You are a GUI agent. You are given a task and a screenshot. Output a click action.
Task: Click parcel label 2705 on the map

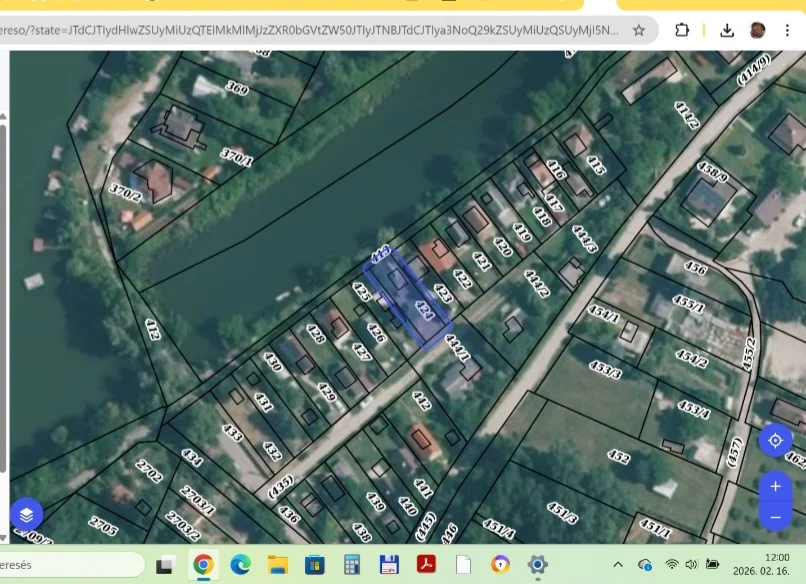tap(103, 525)
